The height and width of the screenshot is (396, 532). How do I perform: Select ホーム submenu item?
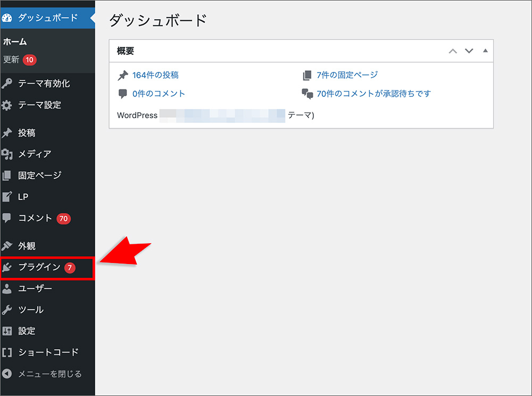15,42
